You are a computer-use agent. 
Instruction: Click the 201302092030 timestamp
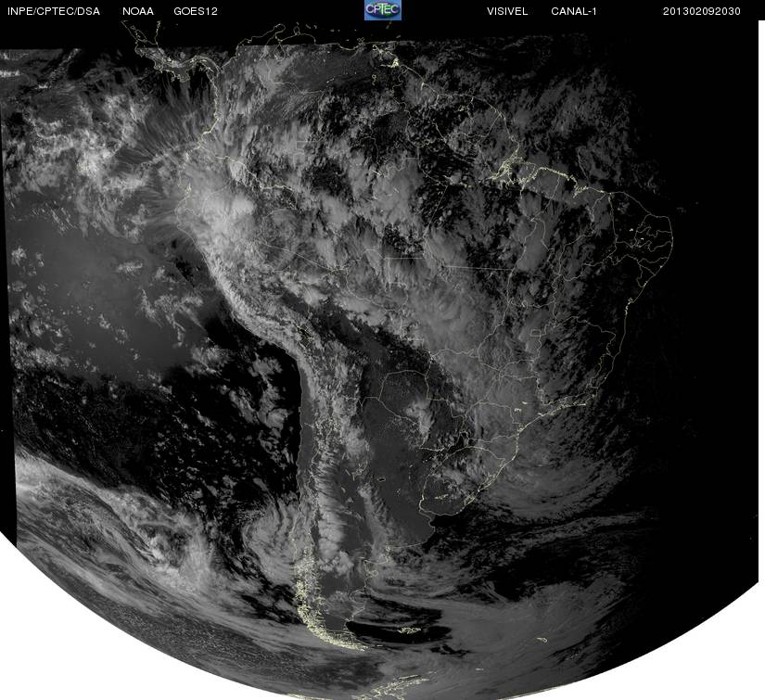click(x=702, y=11)
